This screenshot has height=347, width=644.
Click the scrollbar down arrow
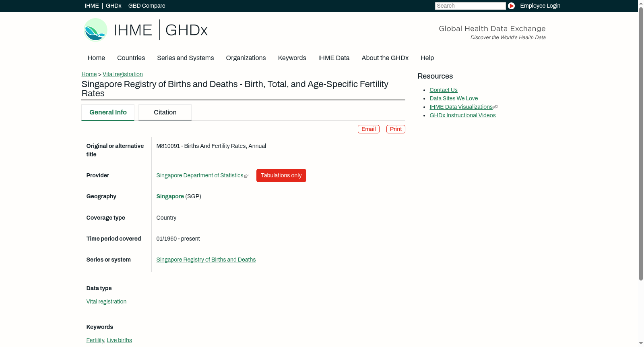pyautogui.click(x=641, y=343)
